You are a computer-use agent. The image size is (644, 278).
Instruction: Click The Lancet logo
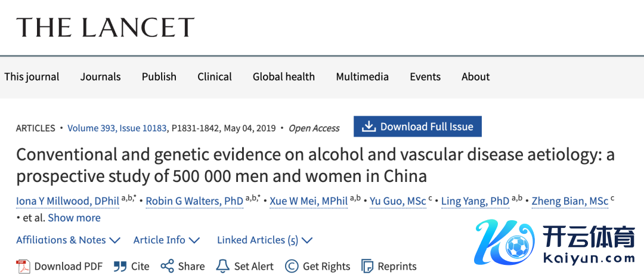point(105,27)
